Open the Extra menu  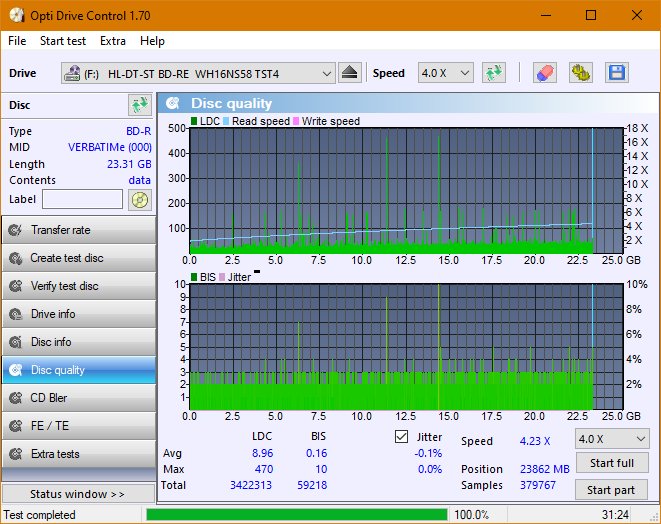113,41
